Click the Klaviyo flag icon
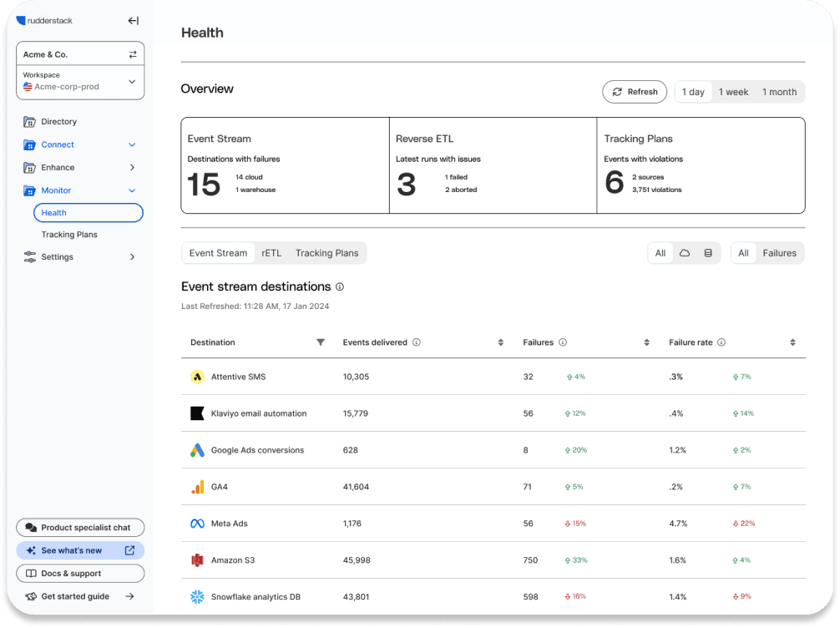Screen dimensions: 840x628 198,413
